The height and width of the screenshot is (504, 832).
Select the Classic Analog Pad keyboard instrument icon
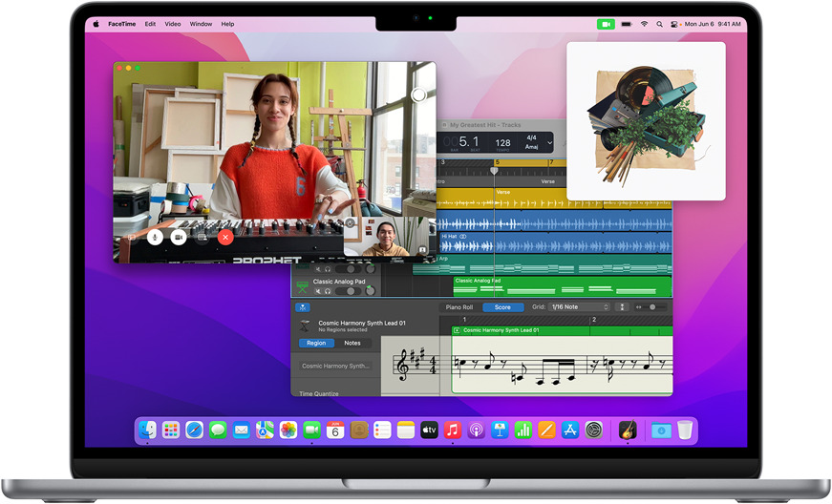click(303, 286)
